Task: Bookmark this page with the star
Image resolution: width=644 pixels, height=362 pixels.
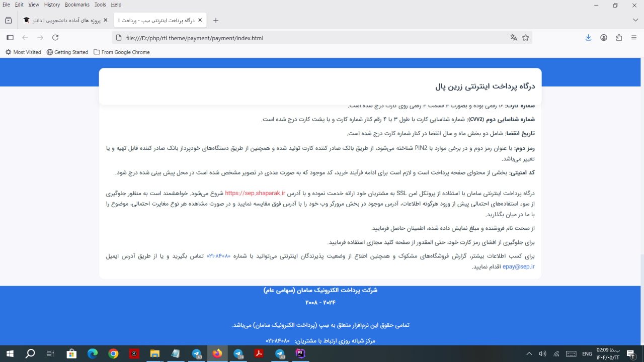Action: tap(526, 38)
